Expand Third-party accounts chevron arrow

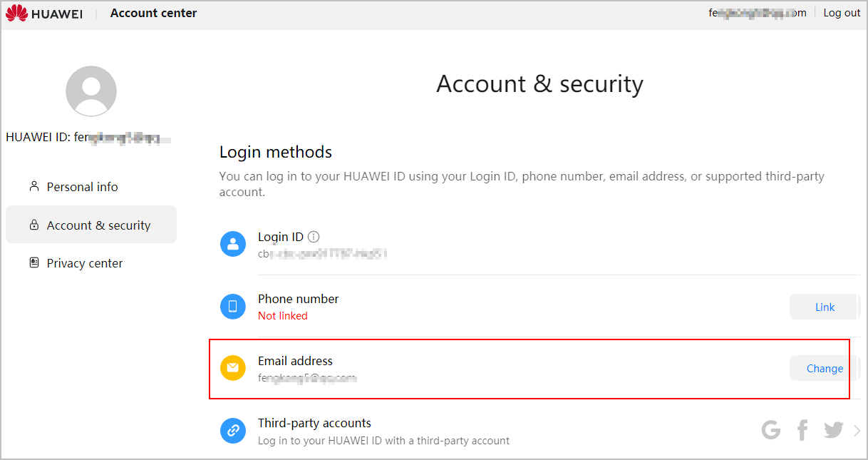click(x=857, y=431)
